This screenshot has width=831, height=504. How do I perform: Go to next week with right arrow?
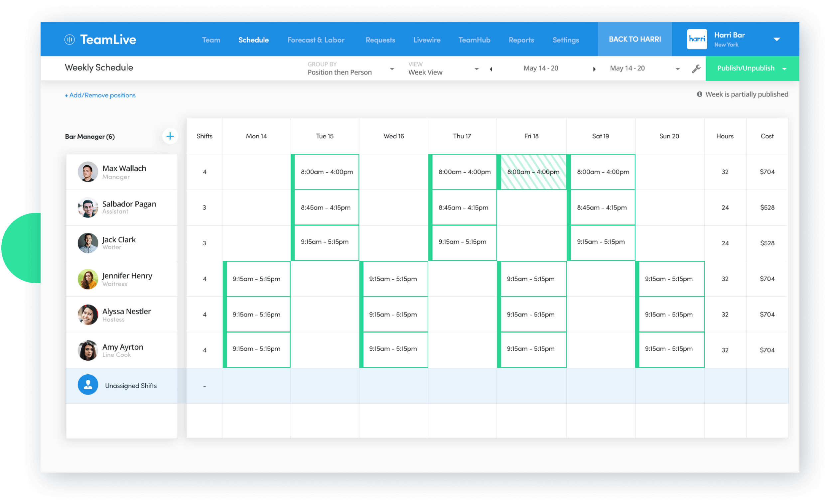pos(594,69)
